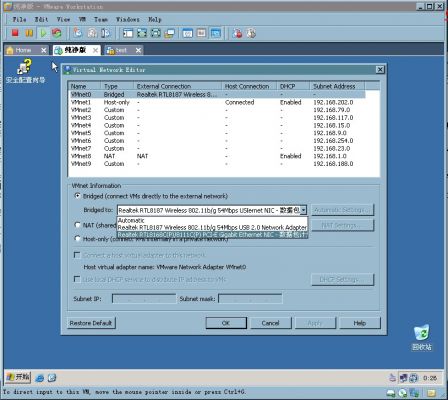This screenshot has width=448, height=400.
Task: Click the DHCP Settings button
Action: click(x=342, y=279)
